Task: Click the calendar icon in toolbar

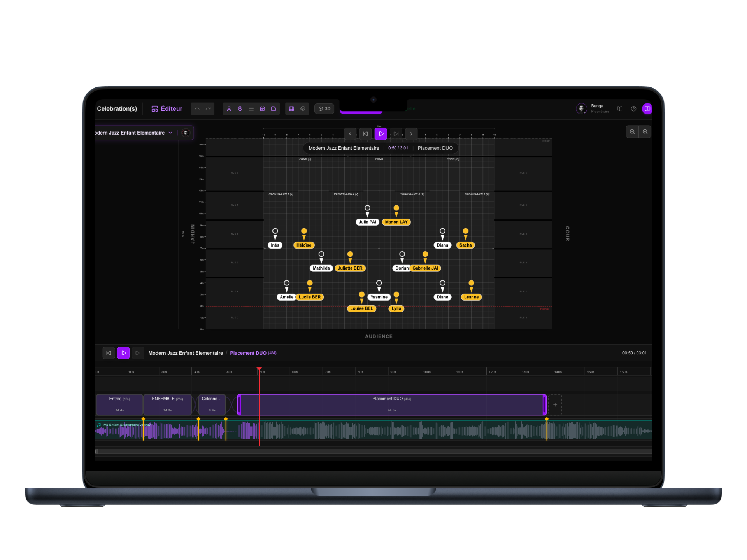Action: [x=262, y=109]
